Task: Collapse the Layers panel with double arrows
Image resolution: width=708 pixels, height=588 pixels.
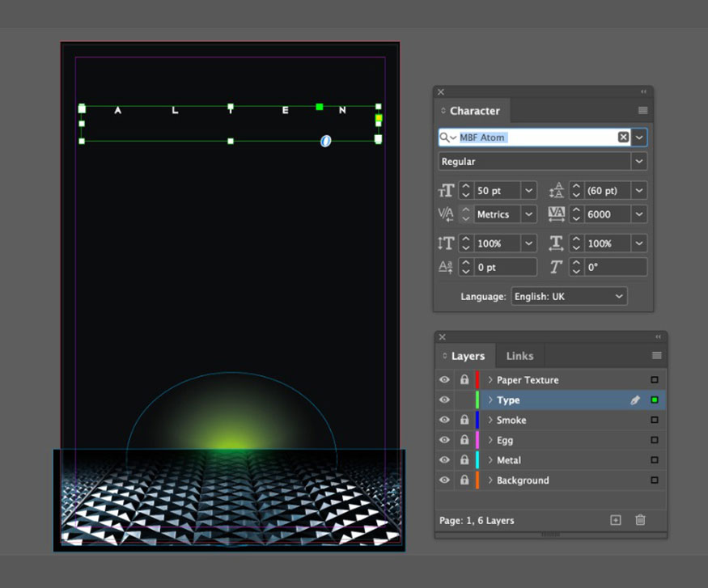Action: click(x=658, y=336)
